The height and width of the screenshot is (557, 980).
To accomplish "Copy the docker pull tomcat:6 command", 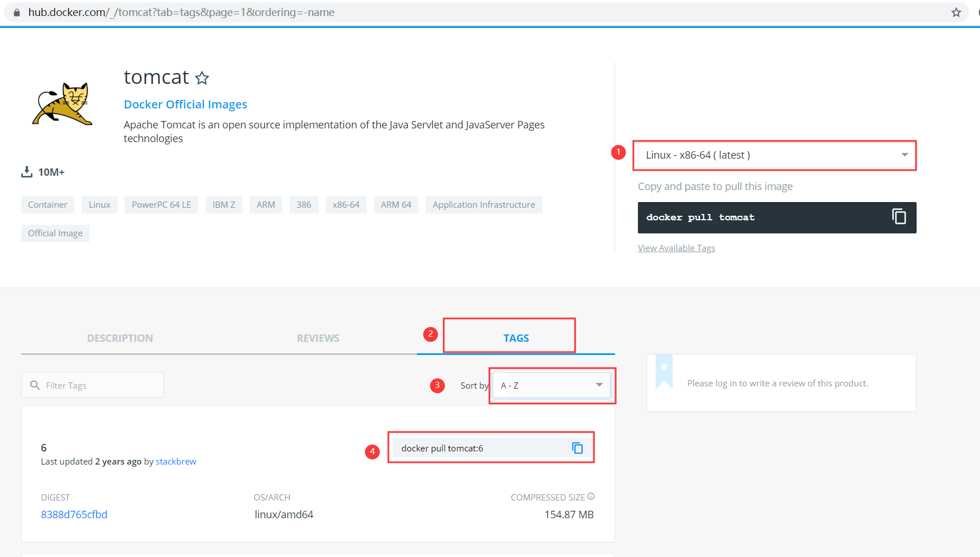I will click(x=577, y=448).
